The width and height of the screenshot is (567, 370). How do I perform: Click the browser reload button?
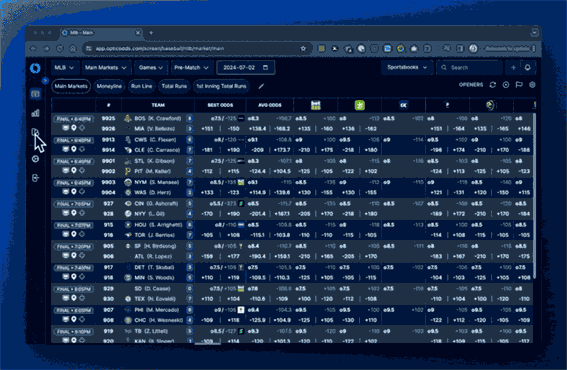(60, 48)
